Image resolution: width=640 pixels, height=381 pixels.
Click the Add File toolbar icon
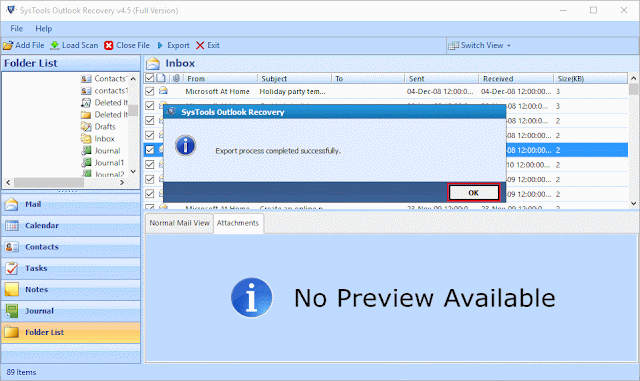(7, 45)
